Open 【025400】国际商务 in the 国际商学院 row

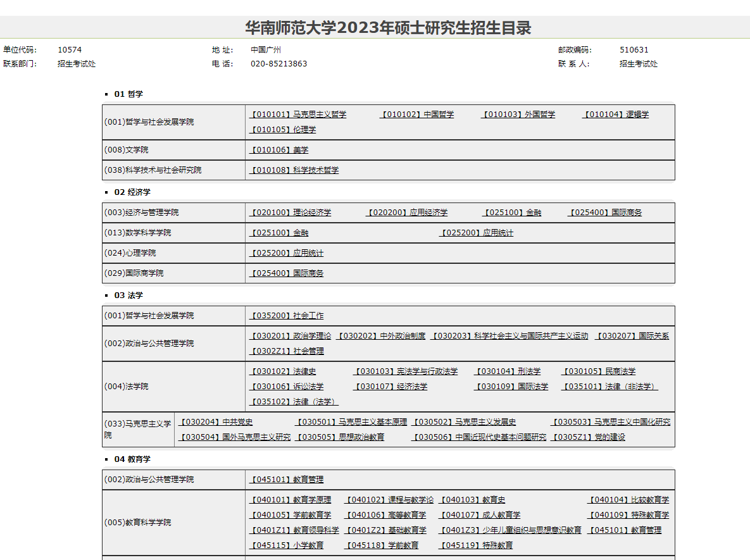pyautogui.click(x=286, y=273)
